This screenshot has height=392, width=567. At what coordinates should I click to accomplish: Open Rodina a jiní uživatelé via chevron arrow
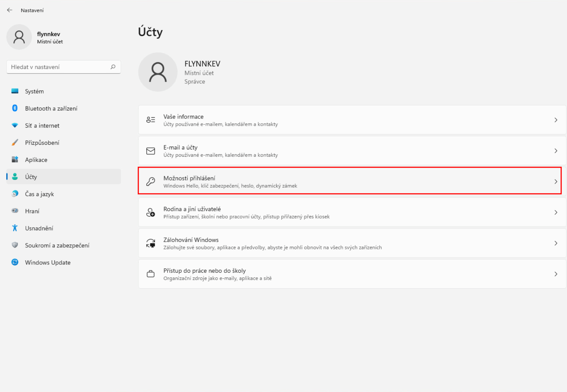pos(555,212)
